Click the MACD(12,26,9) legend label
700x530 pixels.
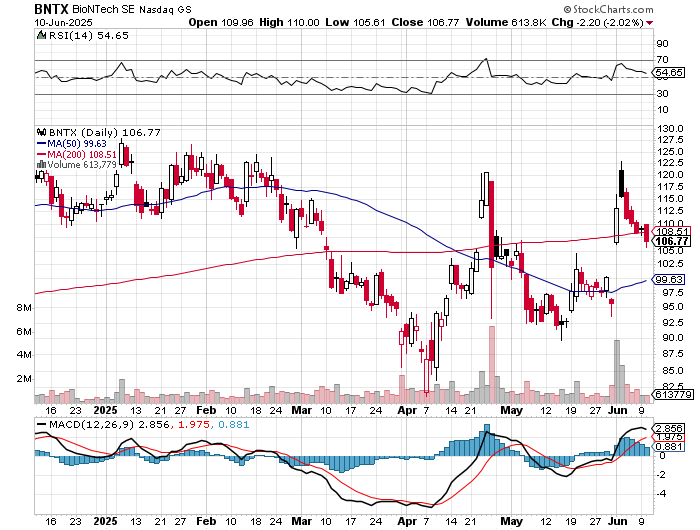point(91,425)
